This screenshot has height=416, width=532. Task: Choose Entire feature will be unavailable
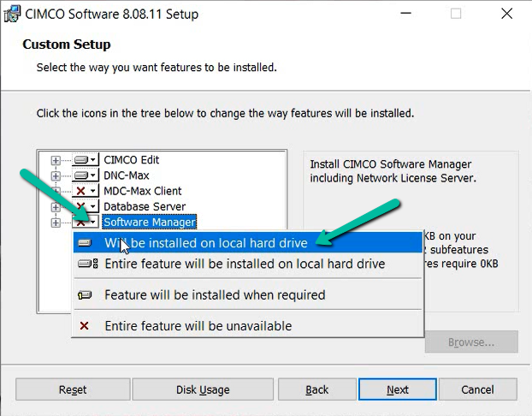pos(248,326)
